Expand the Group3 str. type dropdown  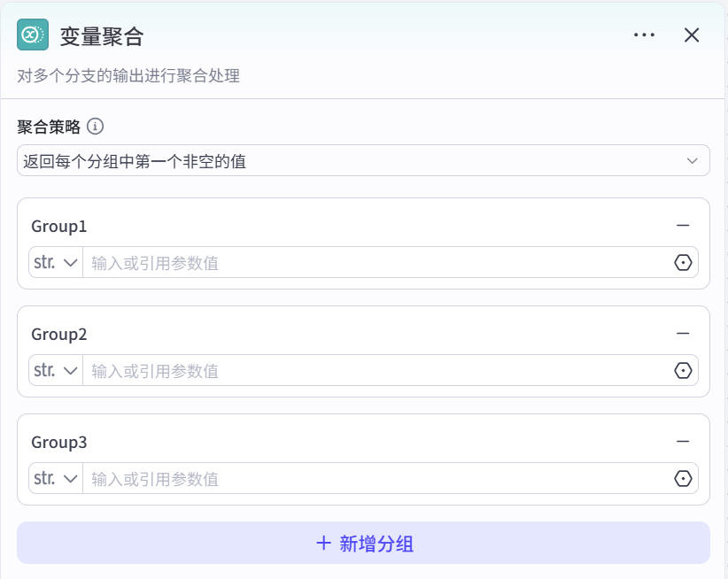click(x=56, y=479)
